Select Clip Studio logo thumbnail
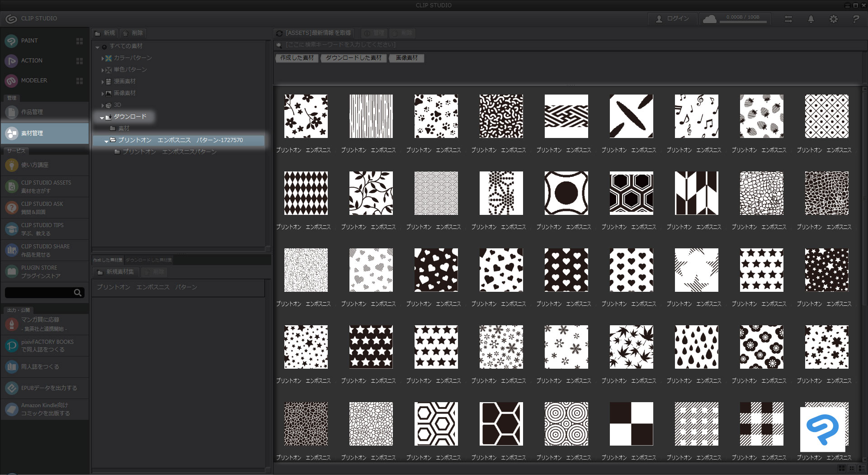The width and height of the screenshot is (868, 475). [x=823, y=428]
